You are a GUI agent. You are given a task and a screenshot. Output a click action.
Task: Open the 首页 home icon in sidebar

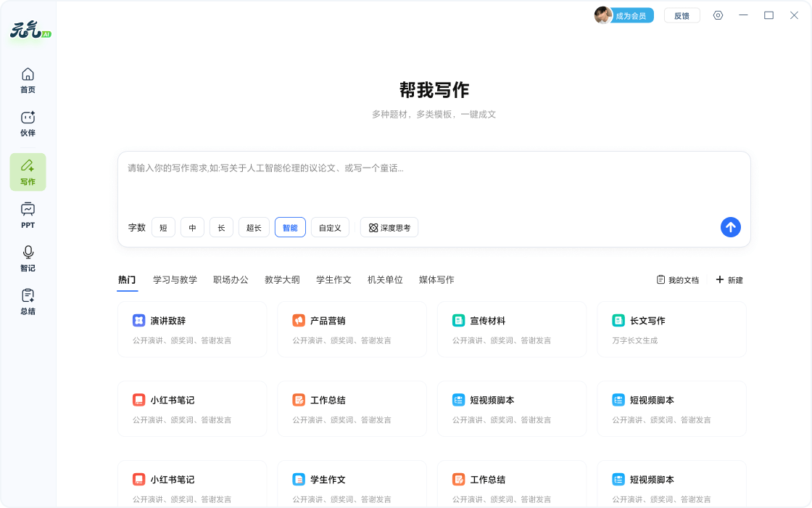point(28,81)
